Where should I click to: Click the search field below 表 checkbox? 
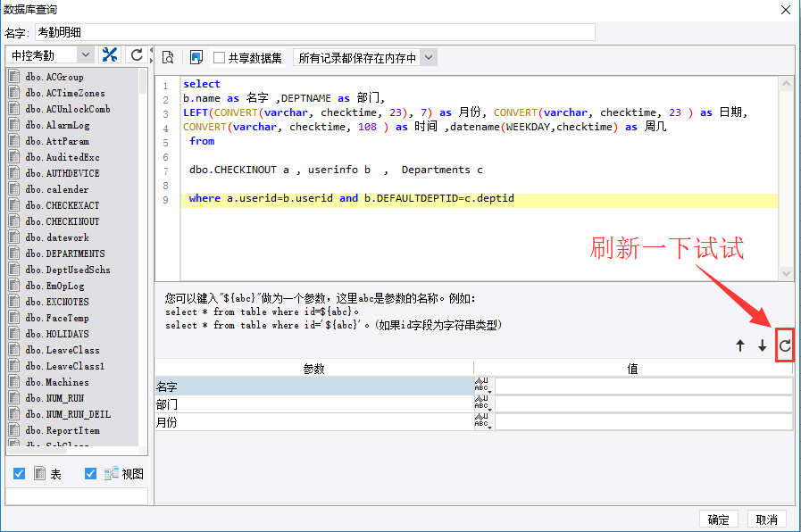coord(77,496)
